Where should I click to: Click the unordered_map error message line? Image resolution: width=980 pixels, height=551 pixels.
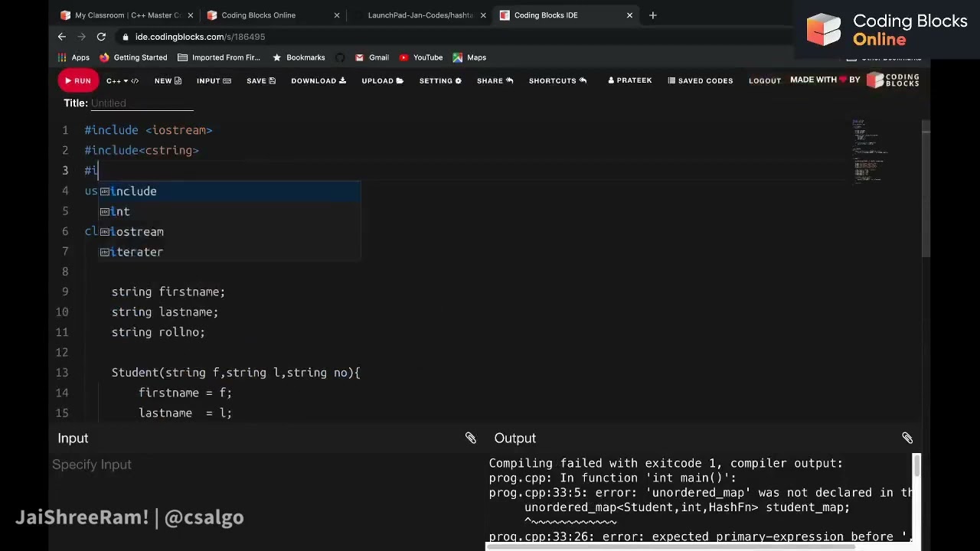click(701, 493)
